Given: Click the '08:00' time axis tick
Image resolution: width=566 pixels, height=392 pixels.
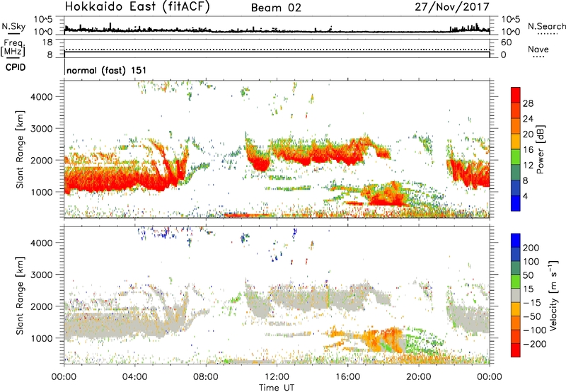Looking at the screenshot, I should [206, 377].
